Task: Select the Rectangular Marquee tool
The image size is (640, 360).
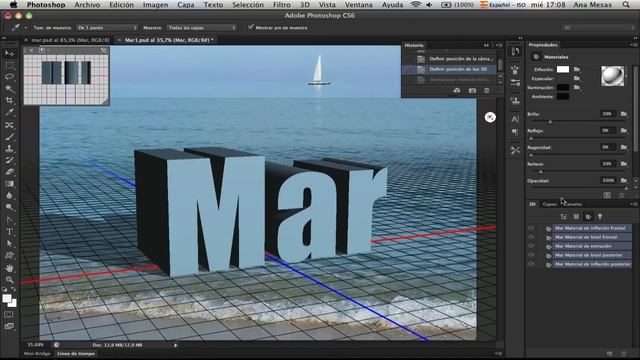Action: [9, 65]
